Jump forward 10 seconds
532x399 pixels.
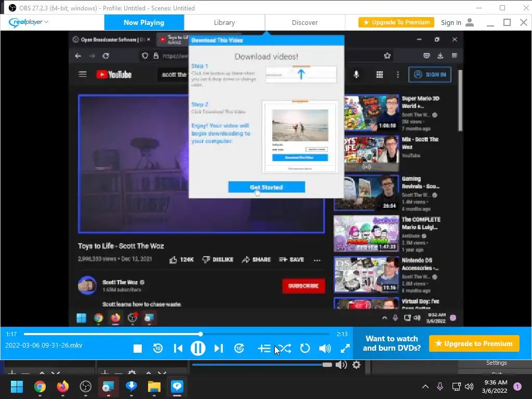[x=239, y=348]
